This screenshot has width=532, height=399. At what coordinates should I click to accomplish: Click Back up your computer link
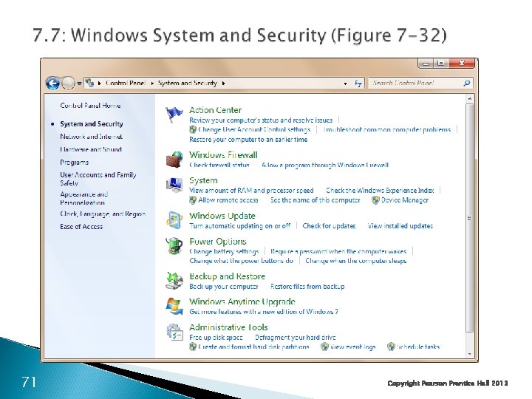tap(224, 287)
